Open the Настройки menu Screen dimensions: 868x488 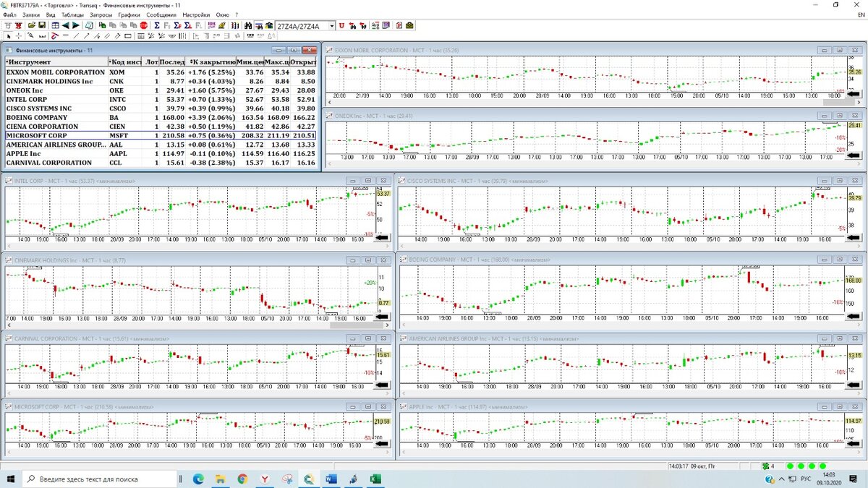[x=196, y=14]
